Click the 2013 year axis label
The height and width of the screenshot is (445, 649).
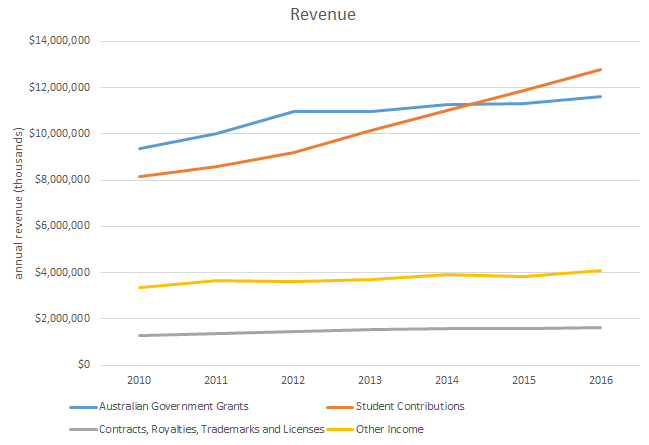click(x=369, y=381)
